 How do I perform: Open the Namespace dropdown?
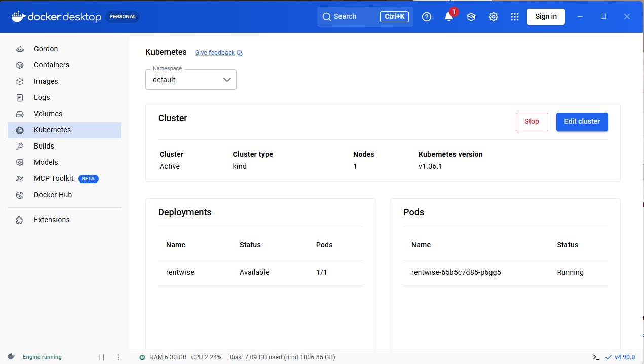point(191,80)
